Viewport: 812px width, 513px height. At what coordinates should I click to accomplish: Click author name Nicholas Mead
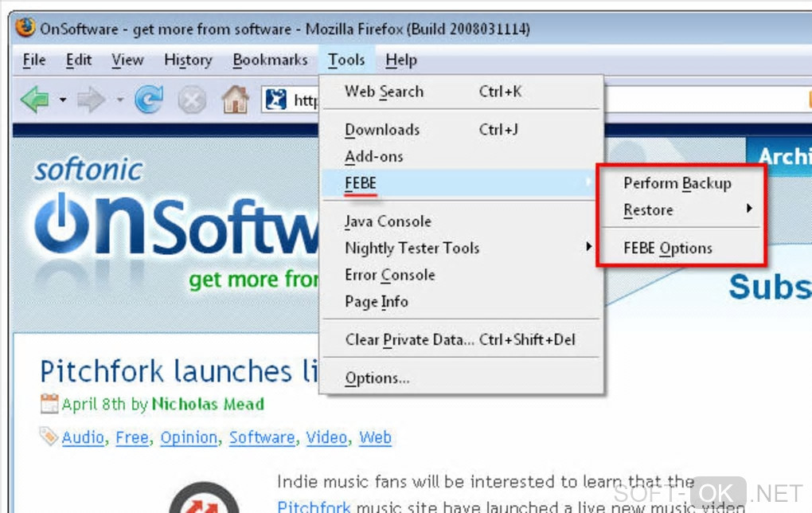tap(208, 404)
